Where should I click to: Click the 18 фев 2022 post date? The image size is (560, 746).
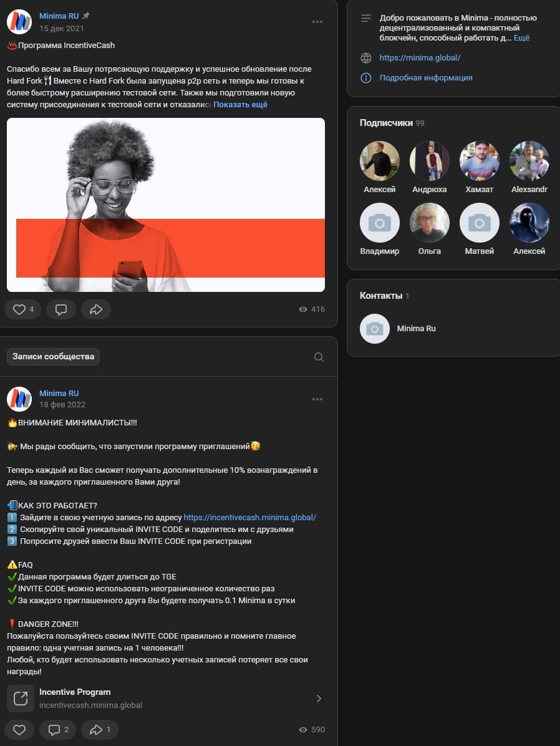point(62,405)
